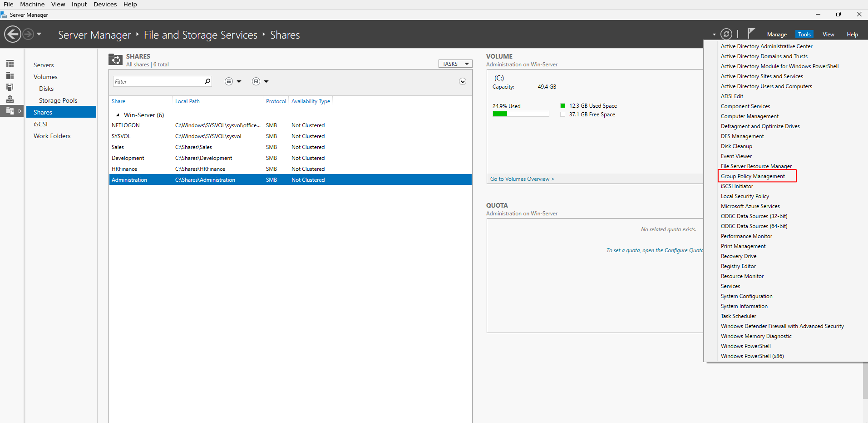
Task: Select the Development share row
Action: pos(291,158)
